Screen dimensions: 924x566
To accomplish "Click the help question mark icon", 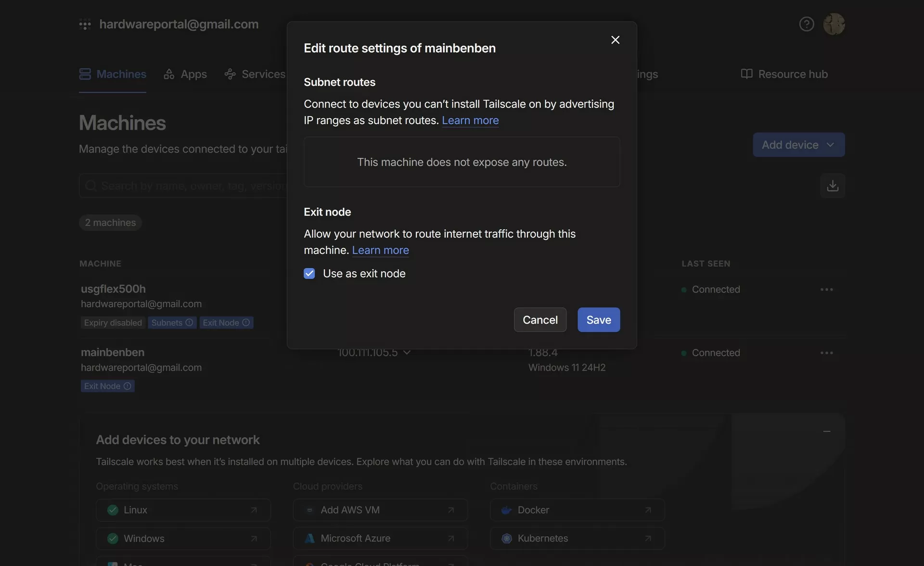I will click(807, 24).
